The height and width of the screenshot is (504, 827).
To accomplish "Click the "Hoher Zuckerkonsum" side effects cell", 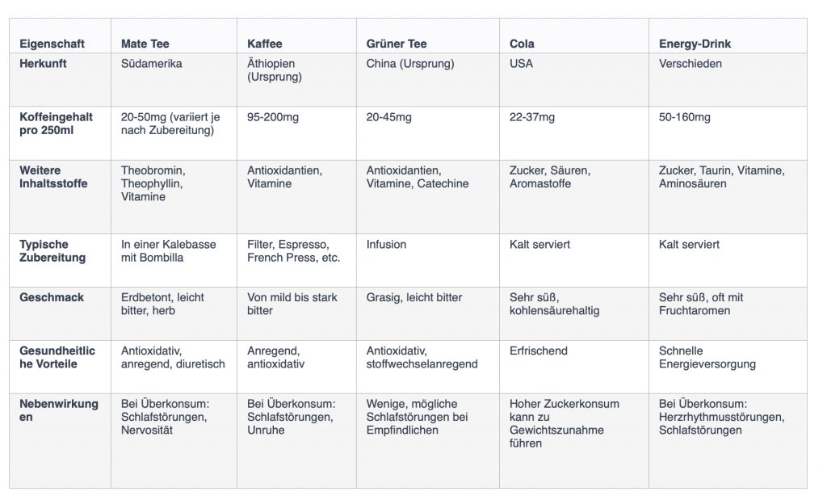I will 565,423.
